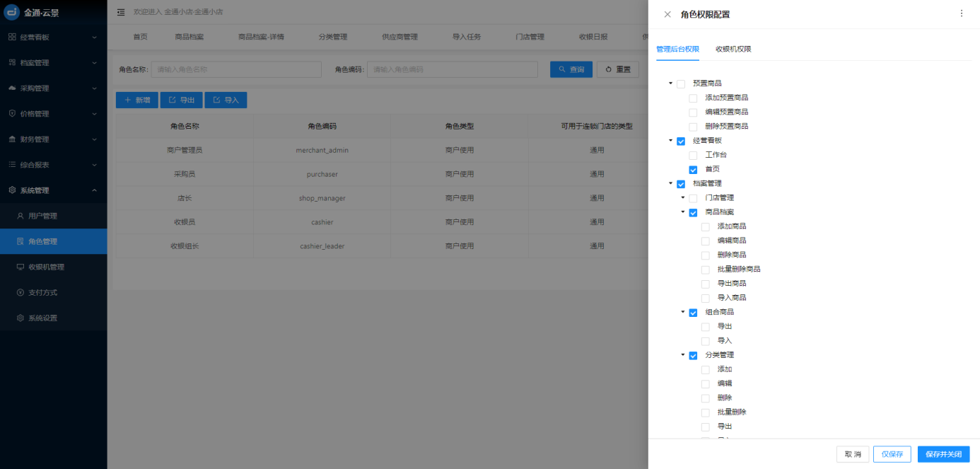Viewport: 980px width, 469px height.
Task: Click the 仅保存 button
Action: point(892,454)
